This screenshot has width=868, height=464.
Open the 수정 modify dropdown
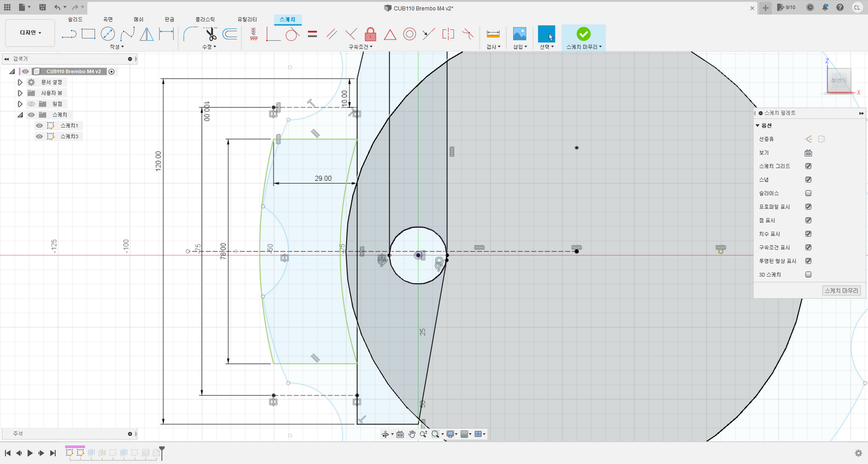209,47
